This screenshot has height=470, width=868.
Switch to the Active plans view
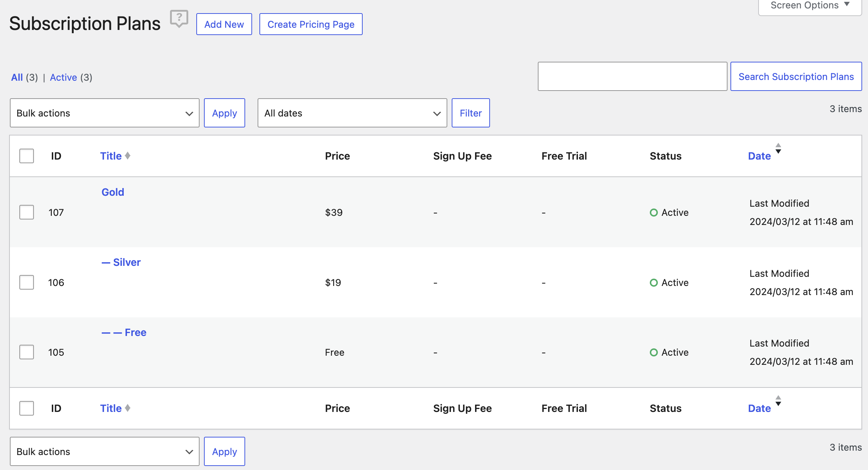point(63,77)
